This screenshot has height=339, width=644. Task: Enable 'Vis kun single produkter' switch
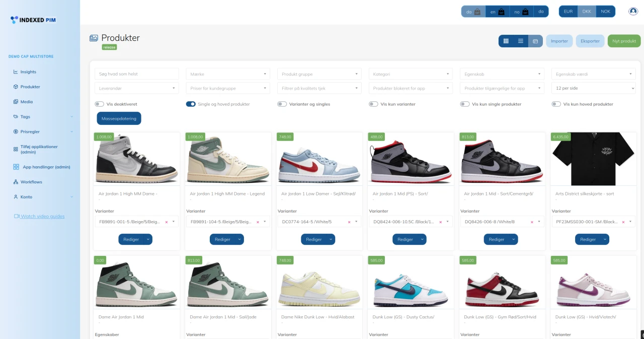[x=465, y=104]
